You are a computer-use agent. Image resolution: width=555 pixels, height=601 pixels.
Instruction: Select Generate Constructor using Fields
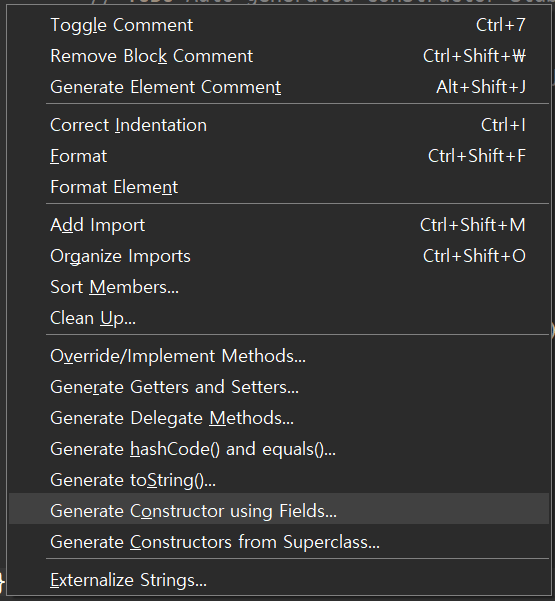(x=279, y=509)
